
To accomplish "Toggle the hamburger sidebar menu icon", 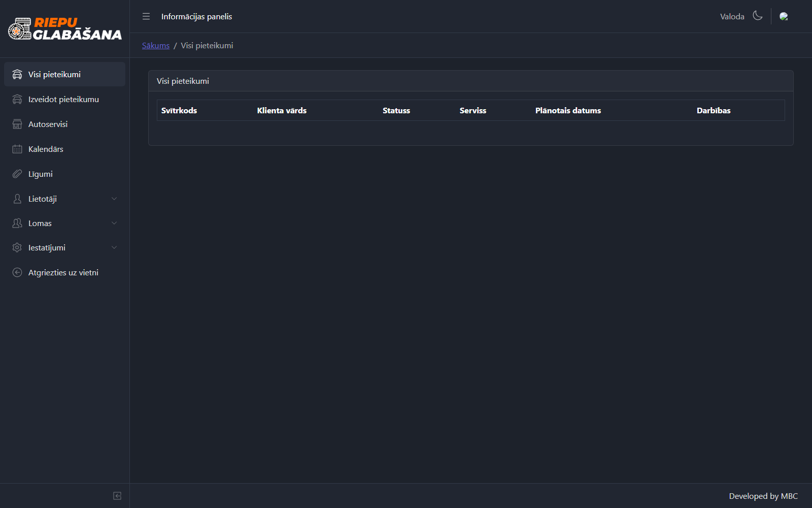I will [146, 16].
